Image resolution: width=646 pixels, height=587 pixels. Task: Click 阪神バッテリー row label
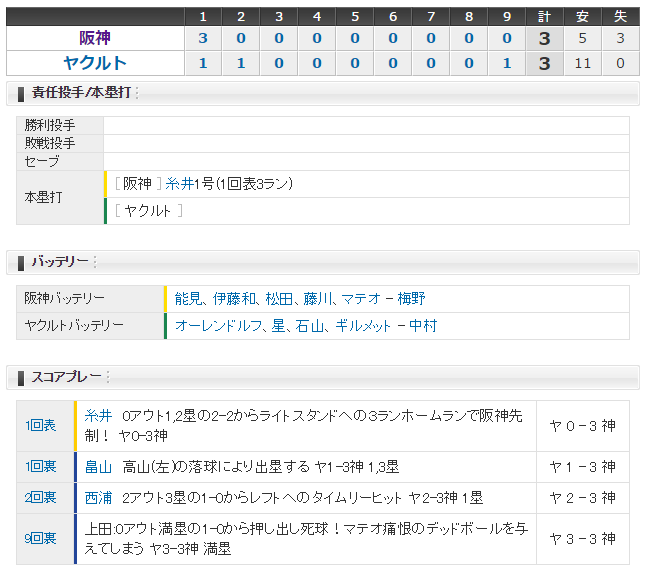tap(64, 298)
